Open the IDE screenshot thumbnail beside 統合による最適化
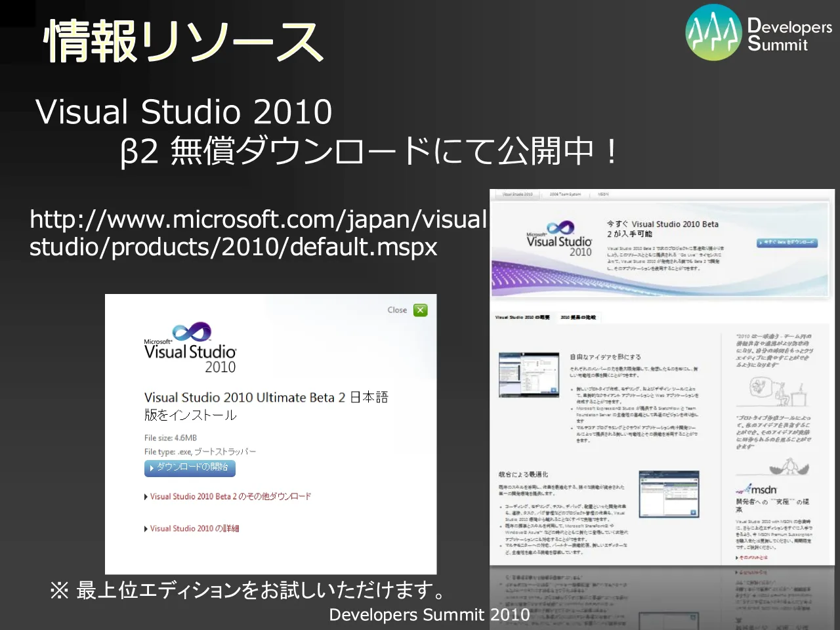This screenshot has height=630, width=840. [669, 493]
